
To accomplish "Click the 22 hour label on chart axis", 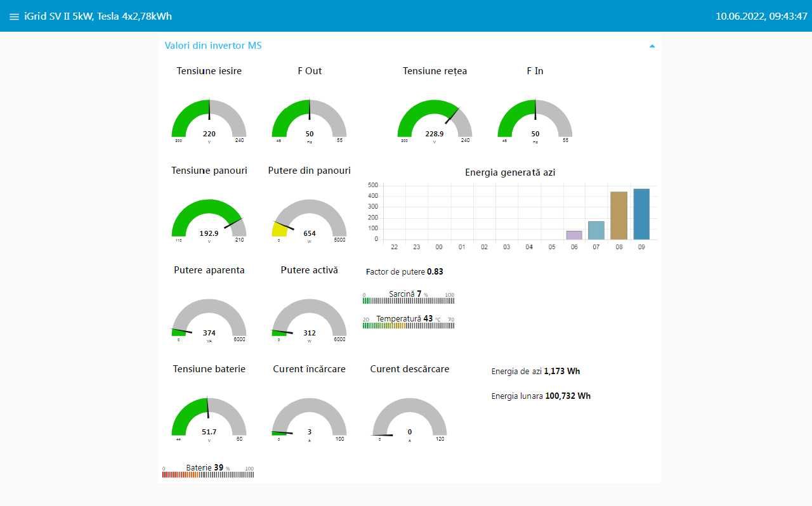I will [x=395, y=247].
